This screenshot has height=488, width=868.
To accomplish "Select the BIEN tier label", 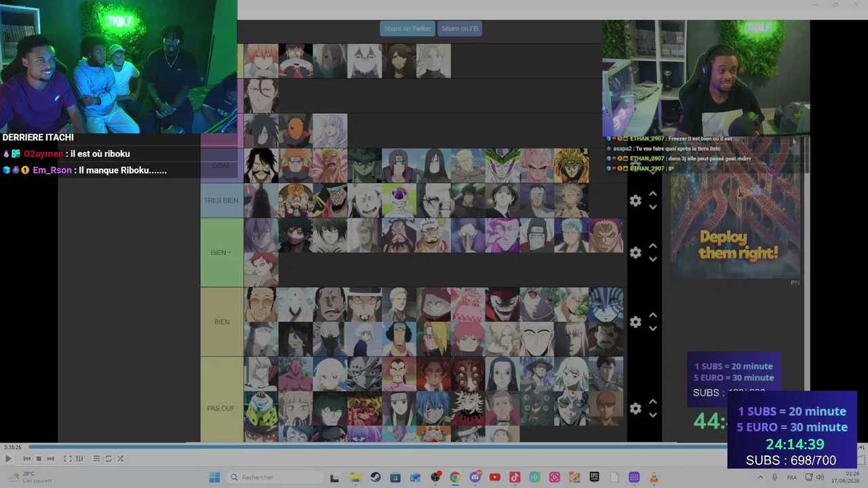I will click(222, 322).
